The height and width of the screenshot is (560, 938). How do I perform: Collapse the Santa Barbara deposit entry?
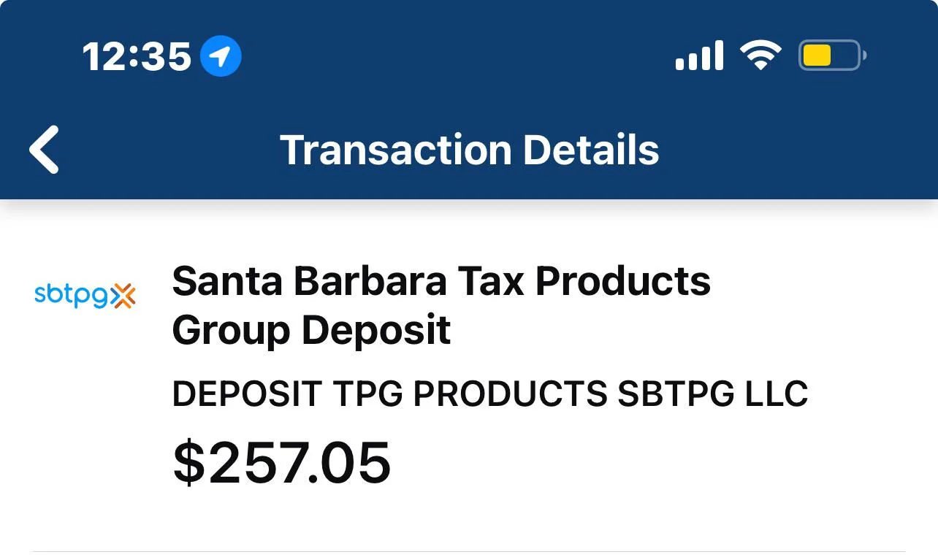[x=440, y=305]
